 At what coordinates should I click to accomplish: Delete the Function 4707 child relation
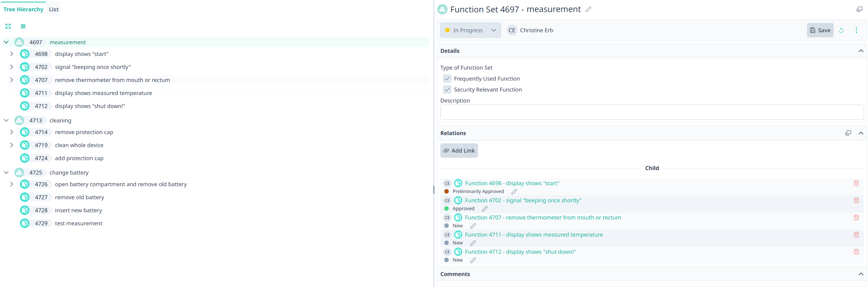point(856,217)
